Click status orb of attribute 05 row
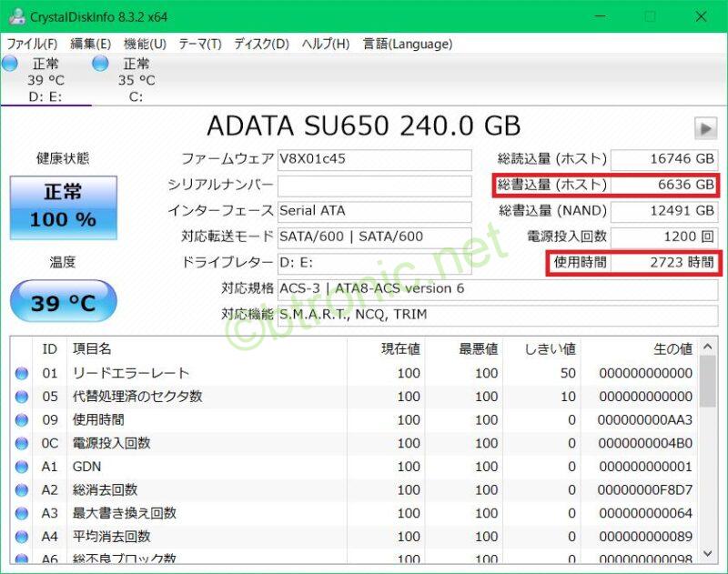This screenshot has width=728, height=574. [22, 397]
